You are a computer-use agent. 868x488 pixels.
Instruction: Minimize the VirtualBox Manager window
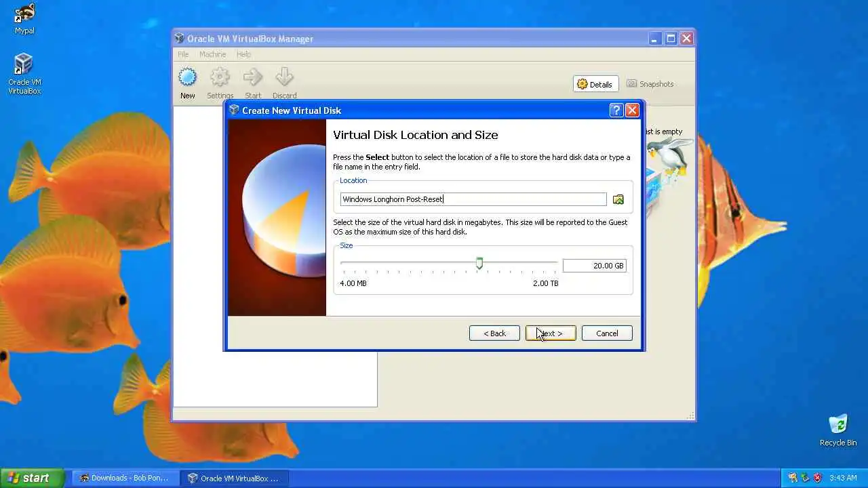[x=654, y=39]
